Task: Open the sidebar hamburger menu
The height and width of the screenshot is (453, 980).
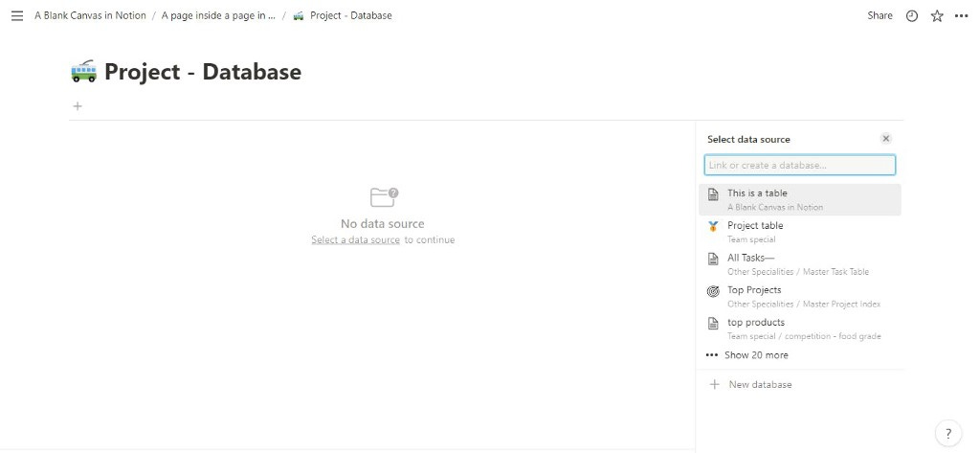Action: point(17,15)
